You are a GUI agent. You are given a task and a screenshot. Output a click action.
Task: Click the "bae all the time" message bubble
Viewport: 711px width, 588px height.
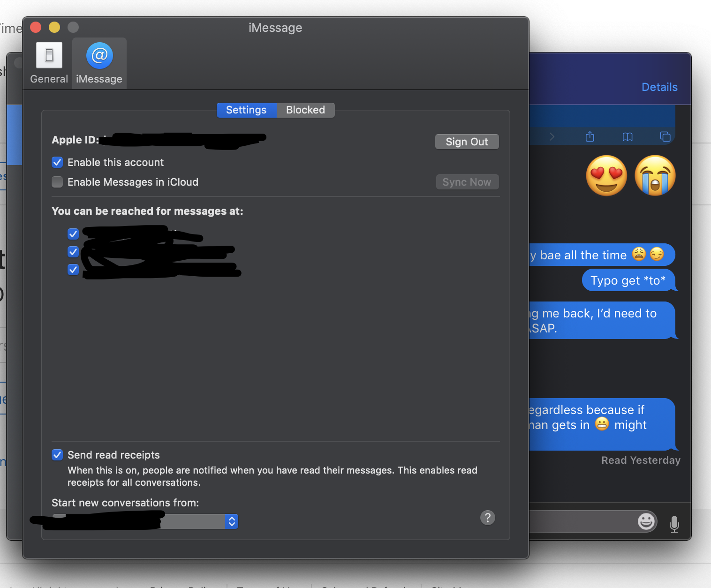pos(602,255)
